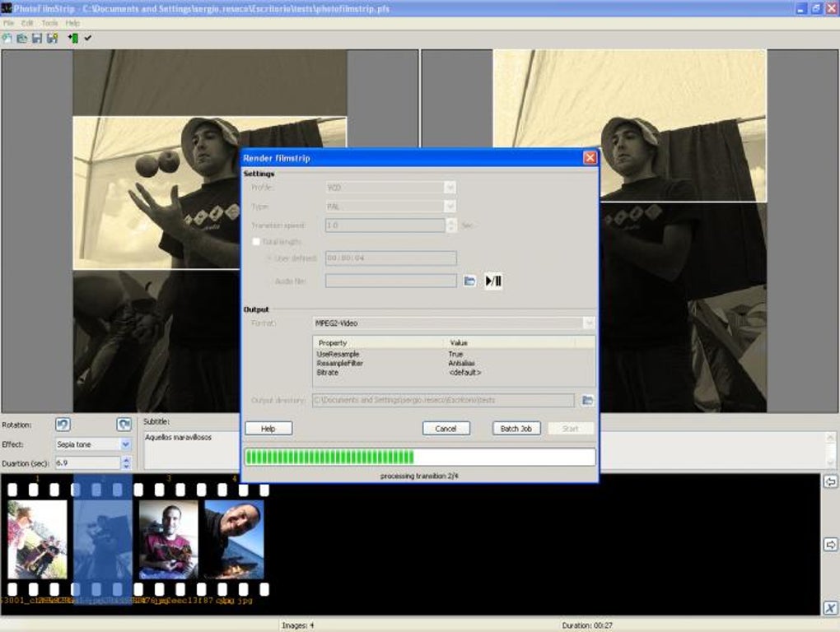The height and width of the screenshot is (632, 840).
Task: Select the first filmstrip thumbnail
Action: tap(38, 539)
